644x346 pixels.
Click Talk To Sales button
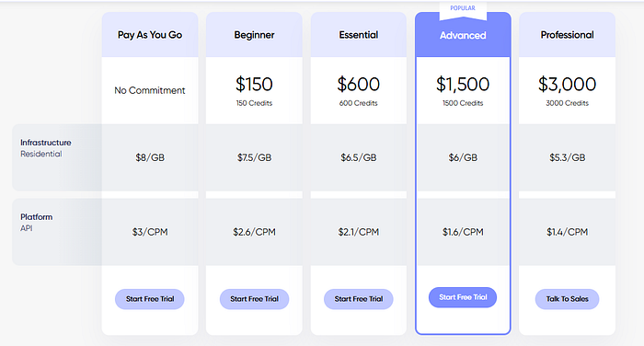tap(568, 299)
